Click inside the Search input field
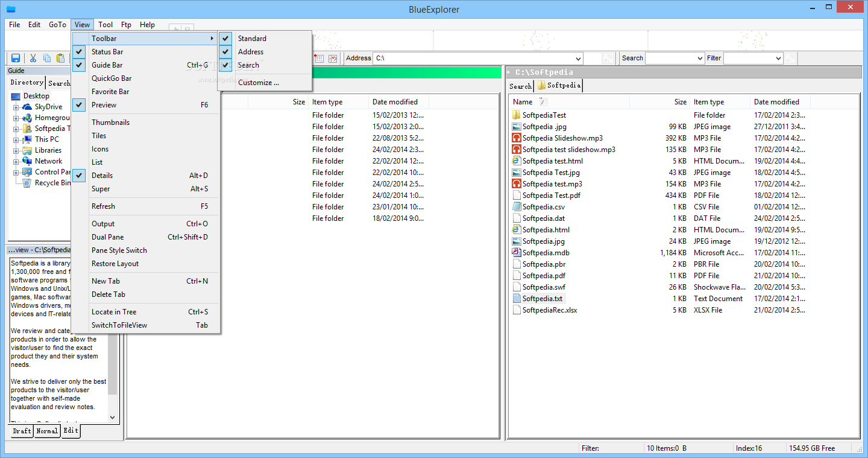This screenshot has width=868, height=458. pos(670,59)
